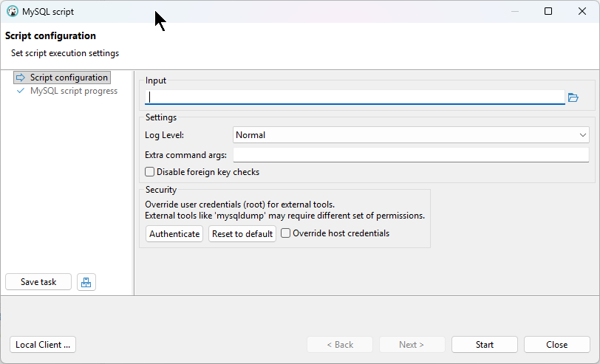This screenshot has width=600, height=364.
Task: Click the tasks view icon beside Save task
Action: (x=86, y=282)
